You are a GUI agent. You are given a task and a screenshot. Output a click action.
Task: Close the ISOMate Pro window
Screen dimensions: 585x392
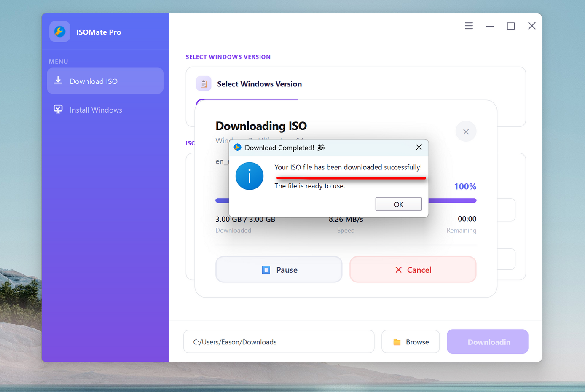click(x=532, y=26)
